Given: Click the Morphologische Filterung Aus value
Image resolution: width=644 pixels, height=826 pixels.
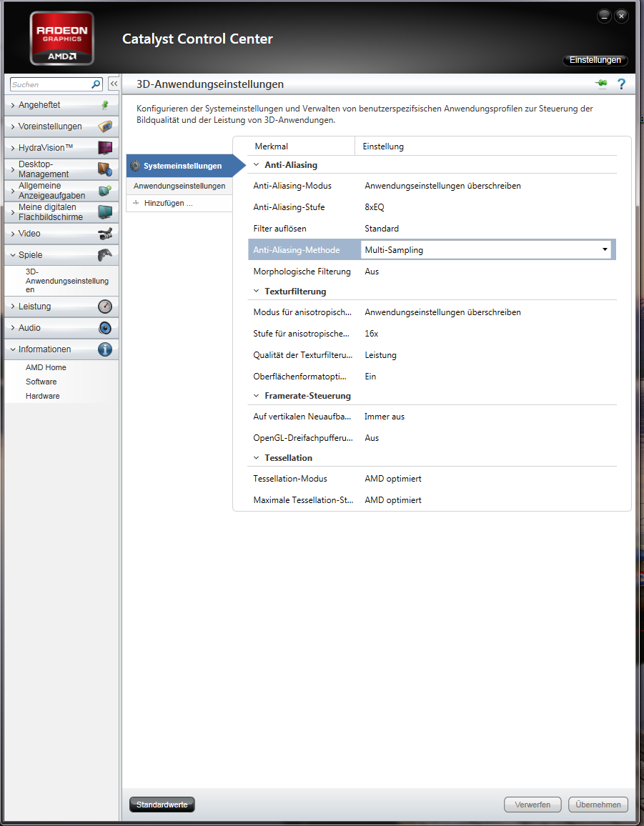Looking at the screenshot, I should click(372, 272).
